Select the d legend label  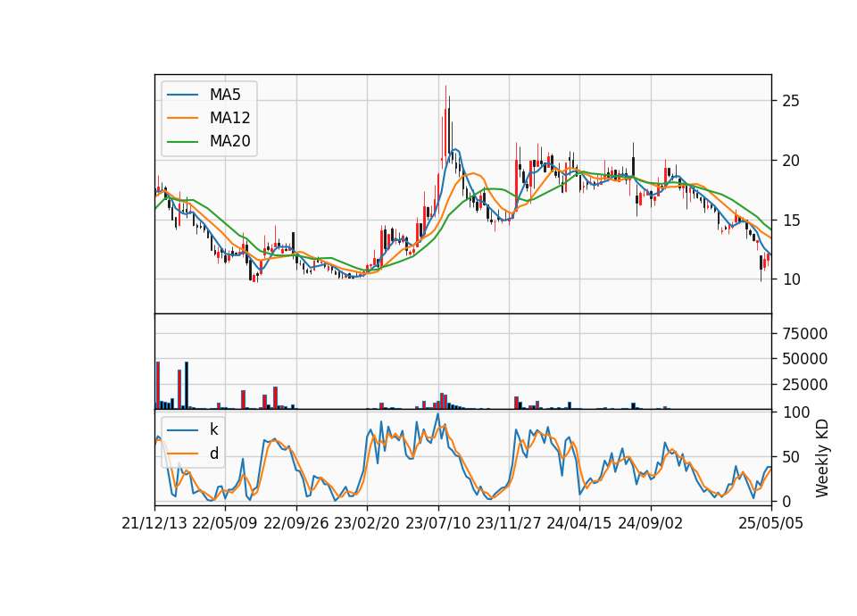pos(213,454)
